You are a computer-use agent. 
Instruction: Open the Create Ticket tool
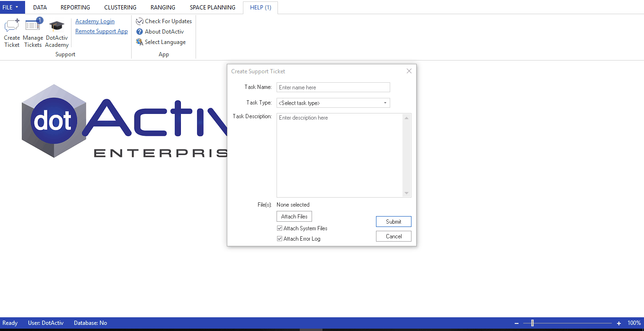point(12,33)
